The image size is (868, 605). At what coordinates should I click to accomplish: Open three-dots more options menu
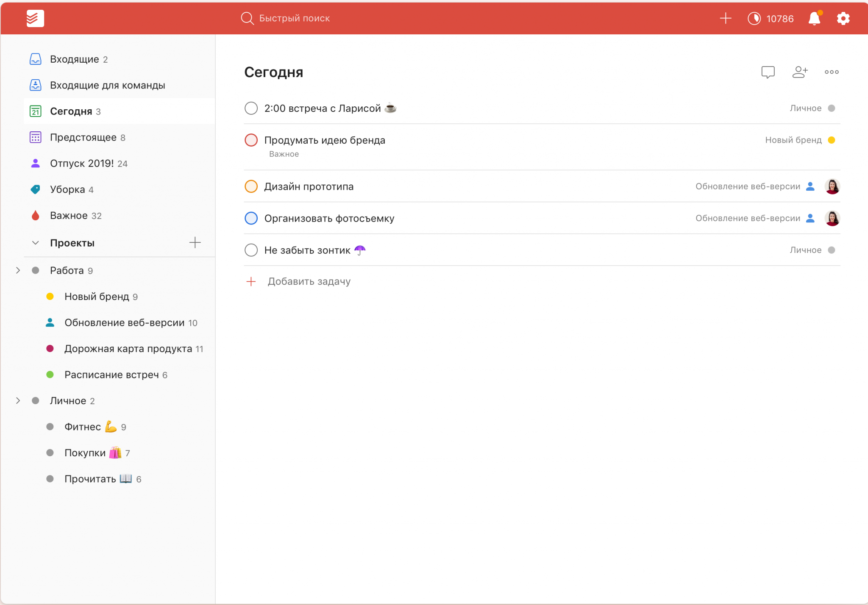(x=832, y=72)
